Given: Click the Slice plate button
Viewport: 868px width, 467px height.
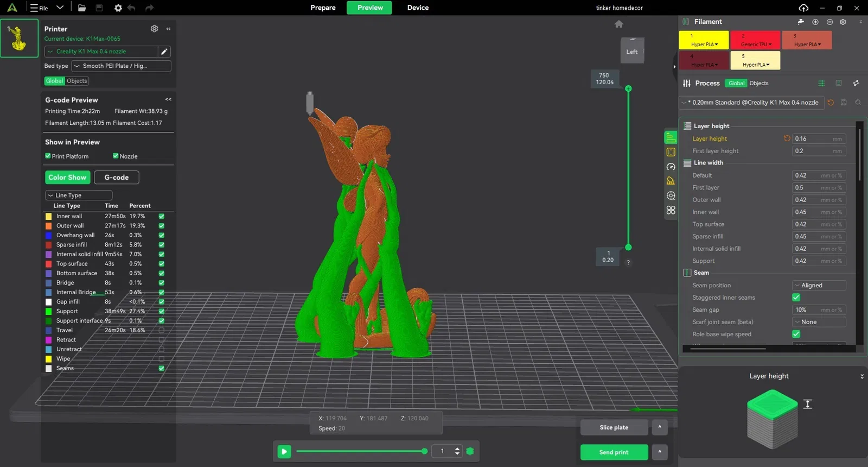Looking at the screenshot, I should (x=614, y=427).
